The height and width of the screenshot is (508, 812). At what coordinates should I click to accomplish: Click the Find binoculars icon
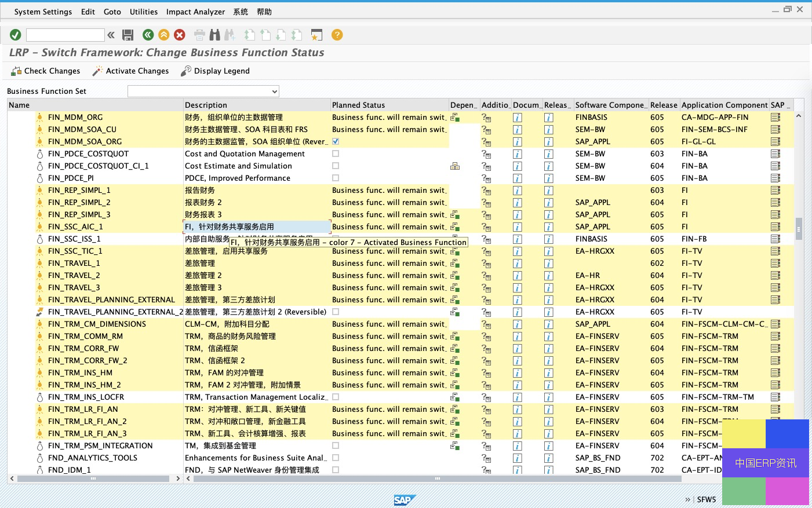[x=214, y=35]
